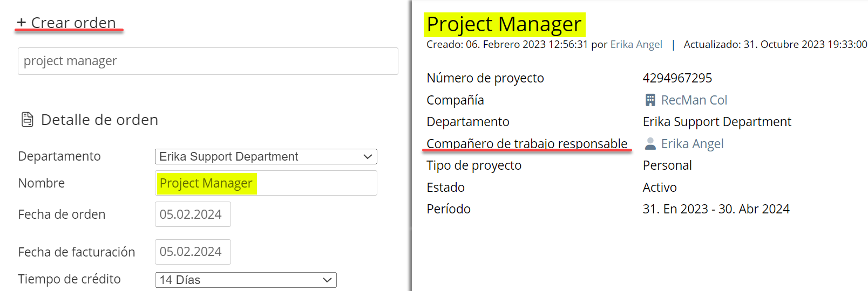Click the Erika Angel person icon
868x291 pixels.
pyautogui.click(x=650, y=144)
